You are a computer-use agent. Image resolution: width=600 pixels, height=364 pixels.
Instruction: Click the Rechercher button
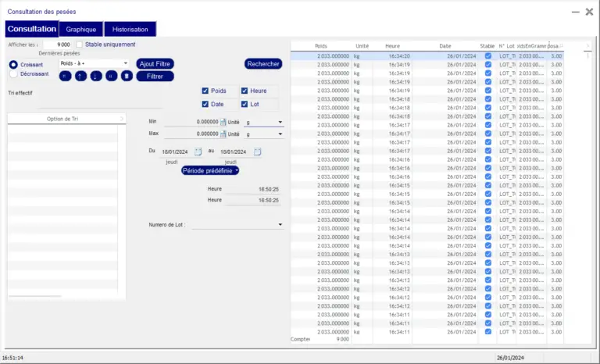point(263,64)
